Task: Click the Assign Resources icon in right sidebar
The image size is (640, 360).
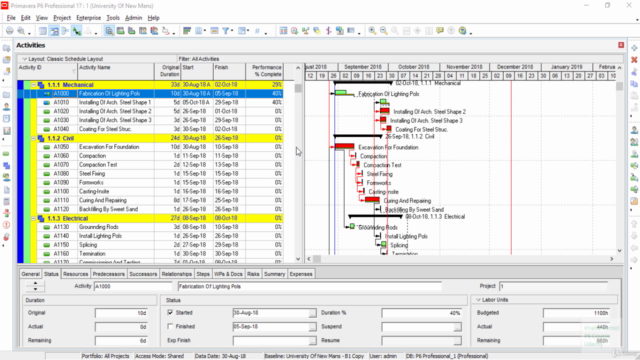Action: pyautogui.click(x=634, y=131)
